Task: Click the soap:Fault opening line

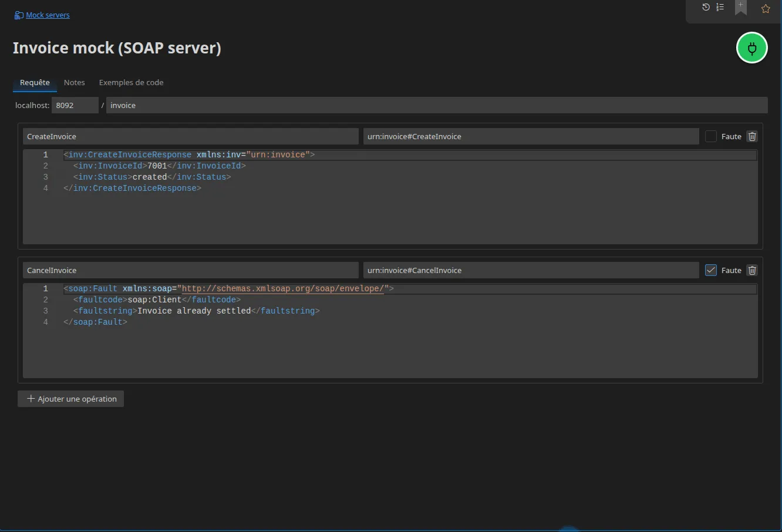Action: click(x=228, y=288)
